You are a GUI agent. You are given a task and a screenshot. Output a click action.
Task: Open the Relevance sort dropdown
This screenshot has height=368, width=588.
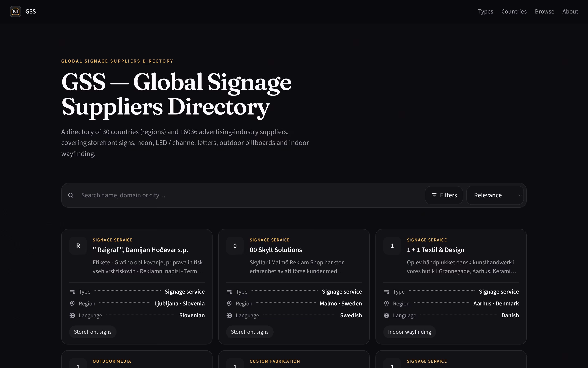tap(495, 195)
